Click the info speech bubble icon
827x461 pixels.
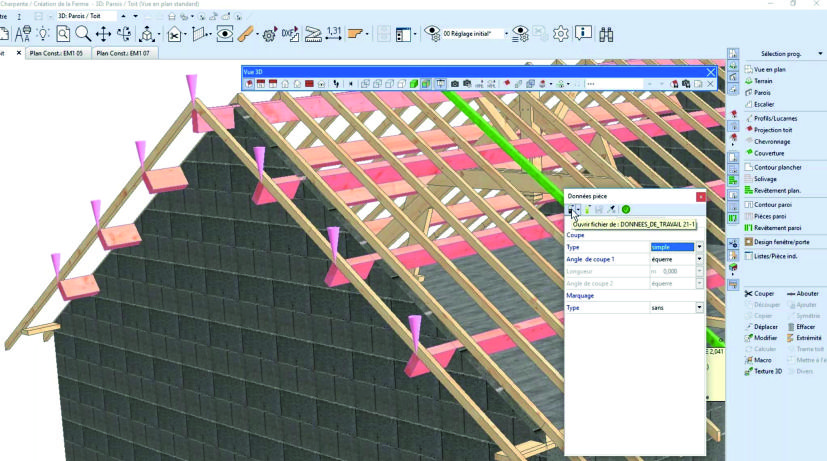click(x=583, y=34)
